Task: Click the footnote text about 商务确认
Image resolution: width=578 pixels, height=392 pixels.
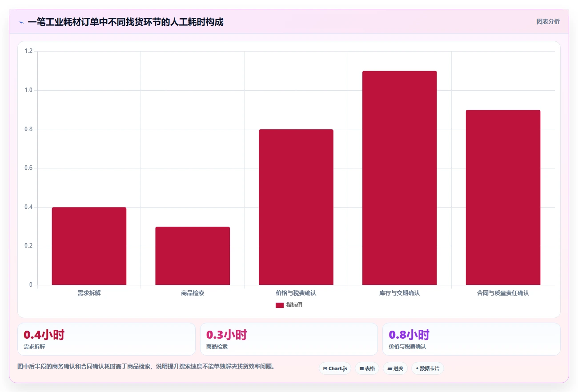Action: [146, 367]
